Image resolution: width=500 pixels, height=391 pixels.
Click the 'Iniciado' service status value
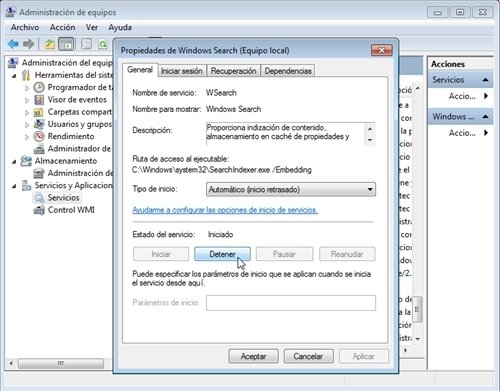(x=220, y=235)
